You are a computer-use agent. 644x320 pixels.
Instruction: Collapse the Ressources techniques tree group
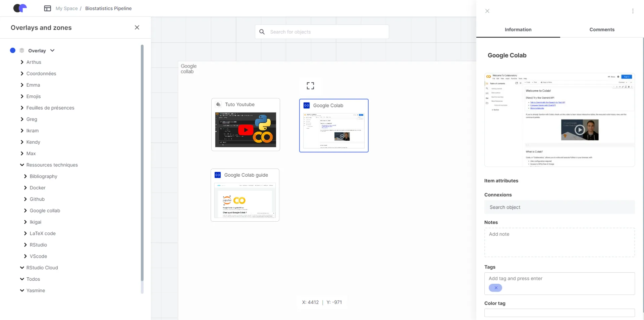click(22, 165)
